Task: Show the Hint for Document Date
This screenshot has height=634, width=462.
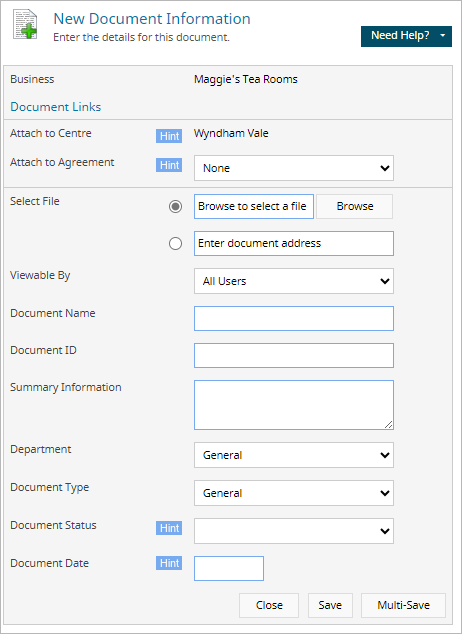Action: click(x=169, y=563)
